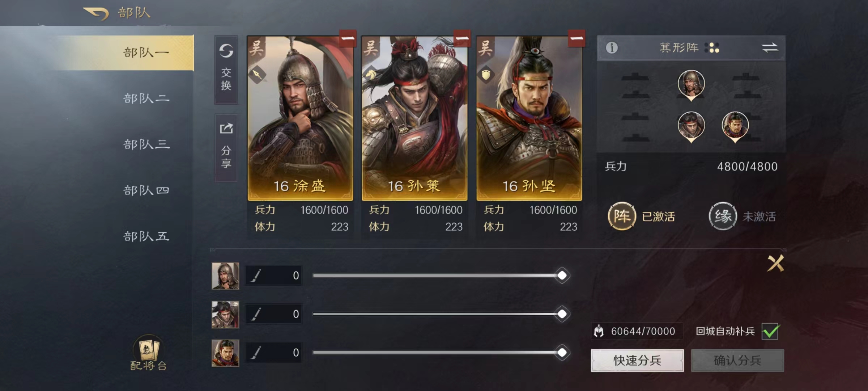Click the swap formation arrows icon
This screenshot has height=391, width=868.
click(770, 47)
